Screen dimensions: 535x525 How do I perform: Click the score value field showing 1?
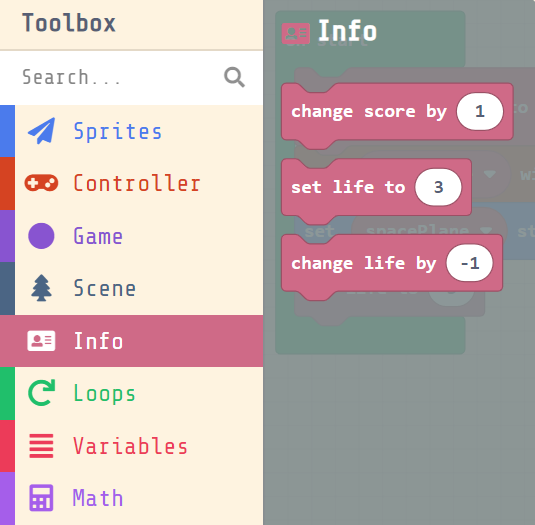pyautogui.click(x=480, y=112)
